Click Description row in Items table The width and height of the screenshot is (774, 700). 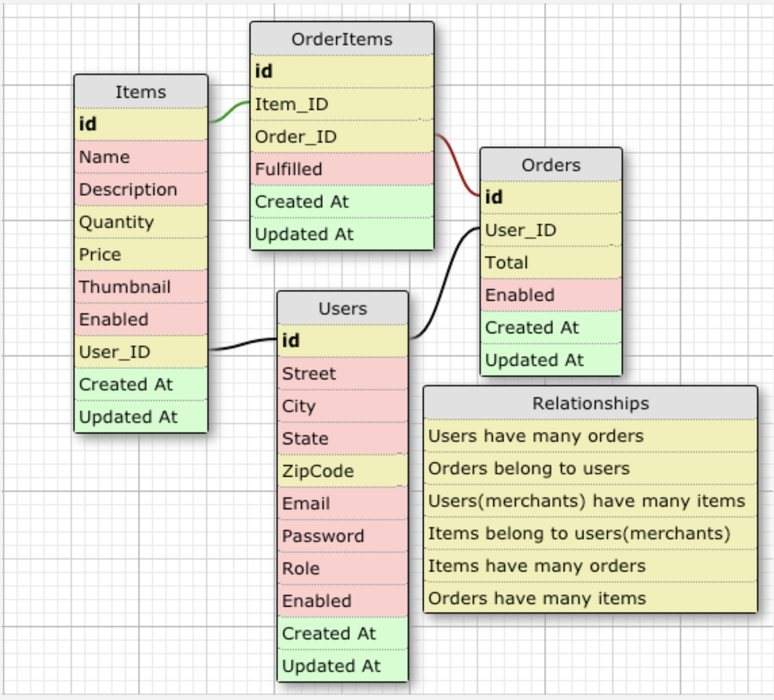pyautogui.click(x=141, y=189)
